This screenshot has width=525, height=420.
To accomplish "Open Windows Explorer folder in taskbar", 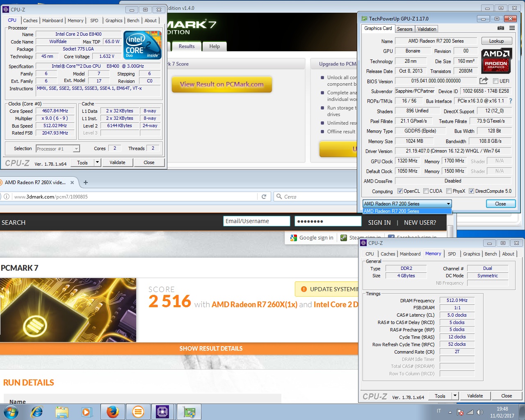I will [62, 412].
